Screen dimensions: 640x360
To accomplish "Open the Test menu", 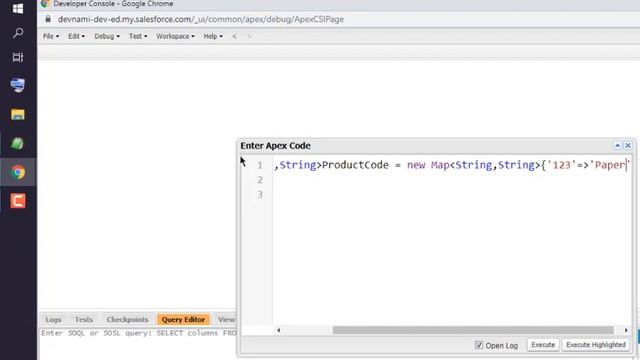I will [138, 36].
